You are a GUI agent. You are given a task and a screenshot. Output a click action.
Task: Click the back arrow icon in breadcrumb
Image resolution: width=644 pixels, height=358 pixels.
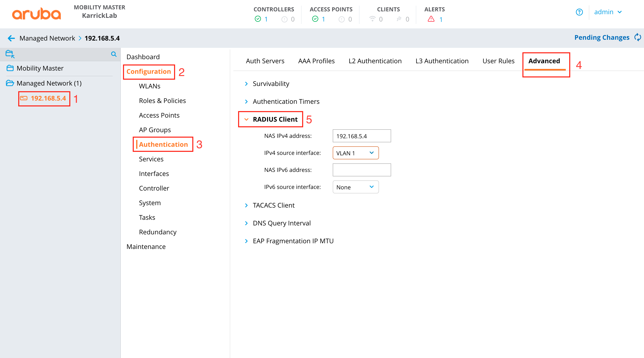pos(11,38)
